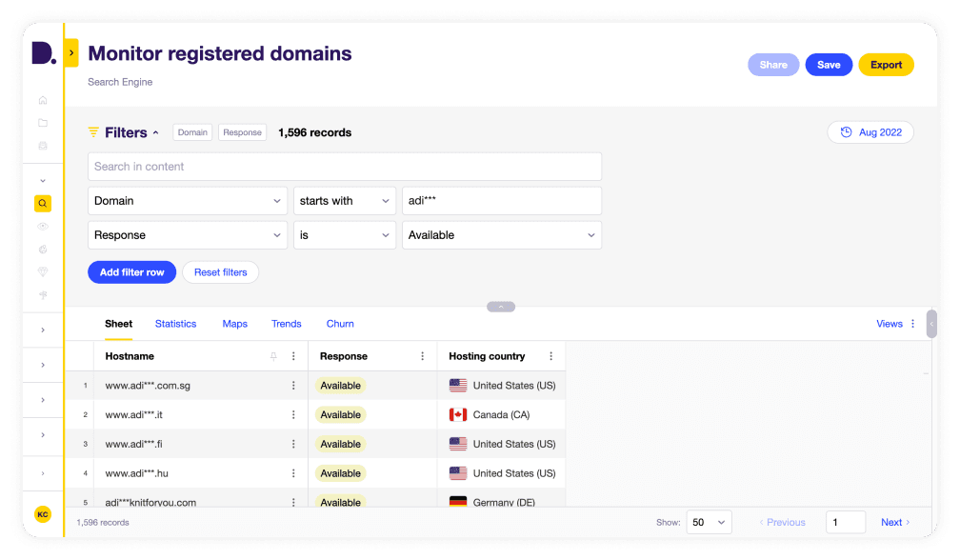Open the Hosting country column options menu
Image resolution: width=960 pixels, height=560 pixels.
point(550,356)
